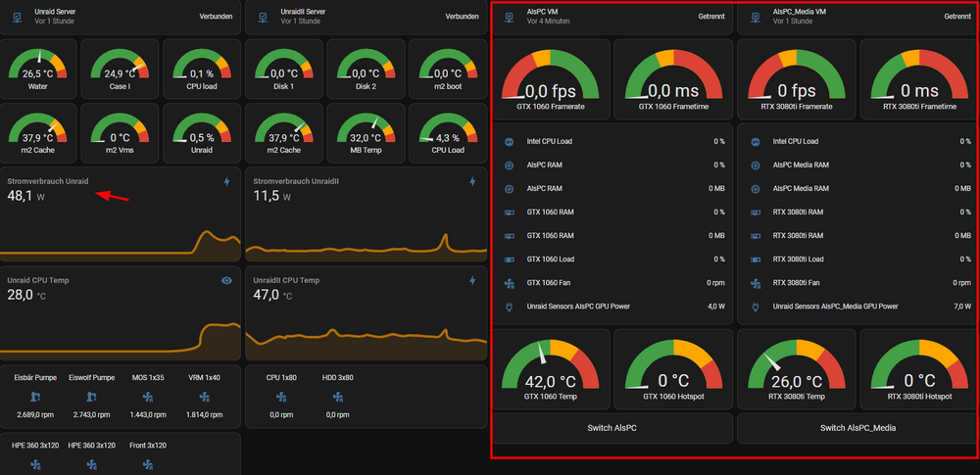Open the Unraid 0,5 % gauge
Image resolution: width=980 pixels, height=475 pixels.
tap(202, 133)
